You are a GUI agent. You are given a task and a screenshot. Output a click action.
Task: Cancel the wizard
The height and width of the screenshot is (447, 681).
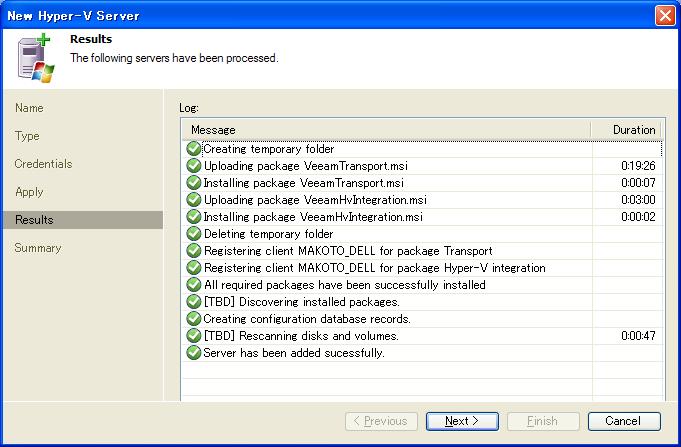pyautogui.click(x=624, y=421)
